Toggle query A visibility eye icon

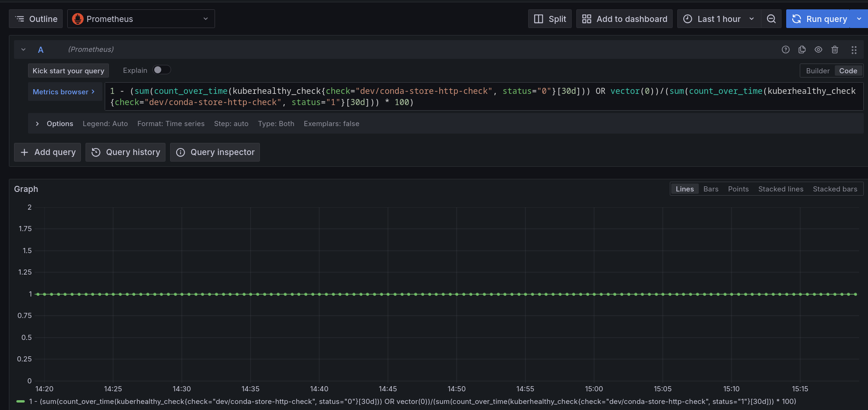pos(818,49)
